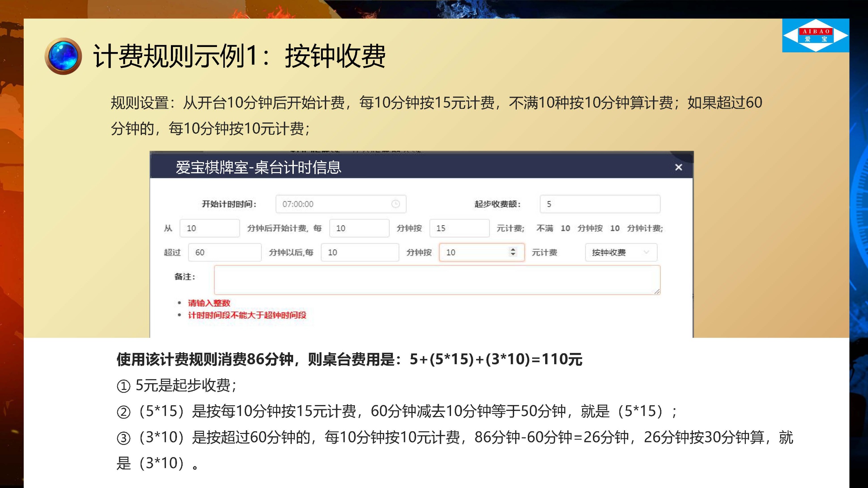Screen dimensions: 868x488
Task: Click the 请输入整数 warning message
Action: pos(209,303)
